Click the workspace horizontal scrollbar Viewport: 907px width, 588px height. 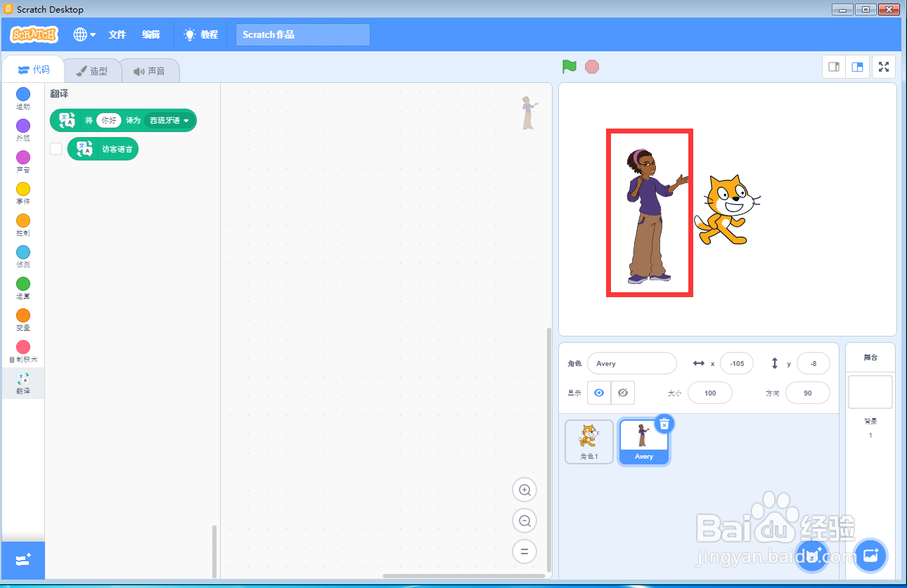[x=465, y=576]
